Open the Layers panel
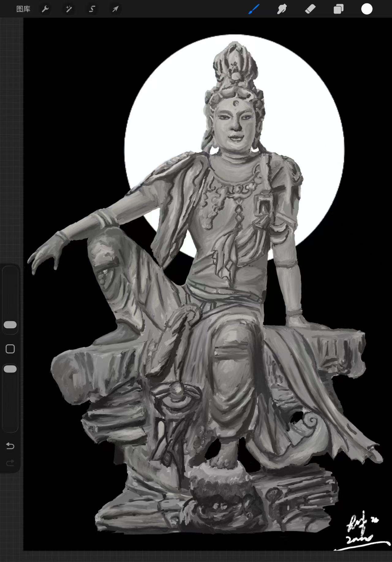Screen dimensions: 392x562 pyautogui.click(x=338, y=9)
